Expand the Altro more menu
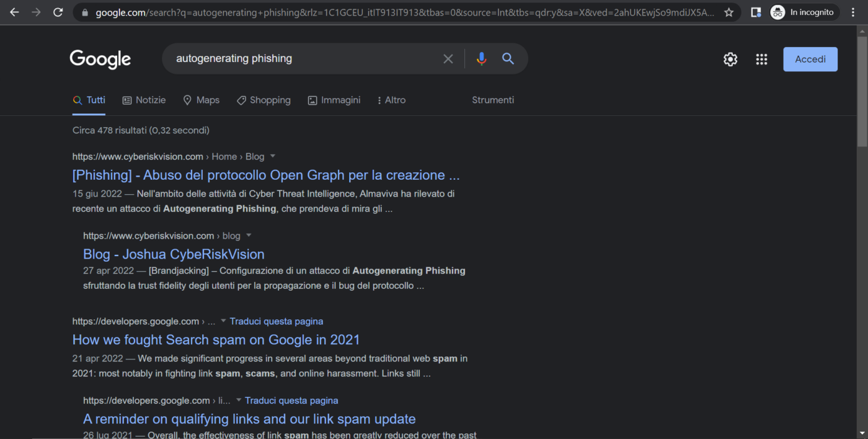Image resolution: width=868 pixels, height=439 pixels. 391,100
